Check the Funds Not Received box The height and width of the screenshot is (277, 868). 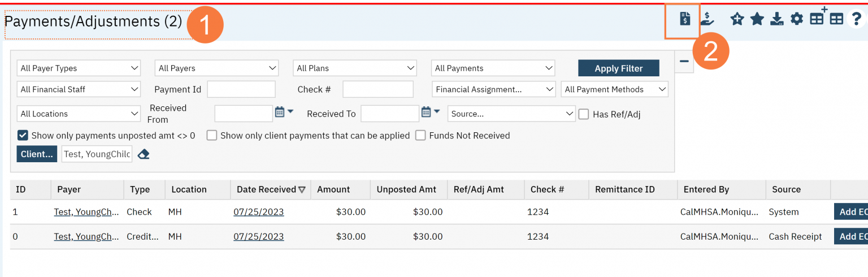tap(420, 136)
